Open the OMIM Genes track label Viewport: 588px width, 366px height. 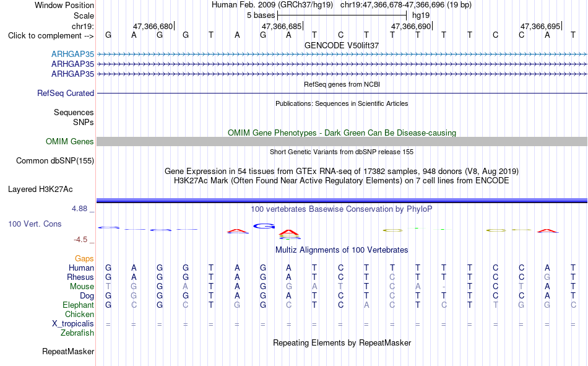[70, 142]
